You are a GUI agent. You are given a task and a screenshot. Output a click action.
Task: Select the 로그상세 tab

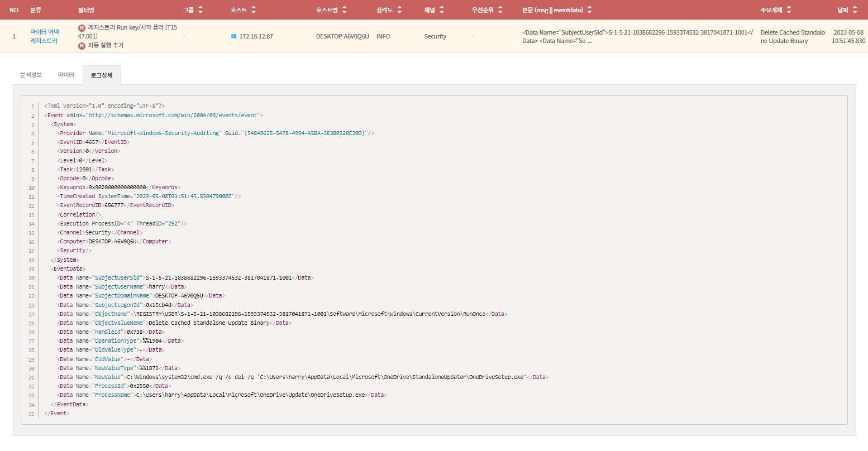(102, 75)
